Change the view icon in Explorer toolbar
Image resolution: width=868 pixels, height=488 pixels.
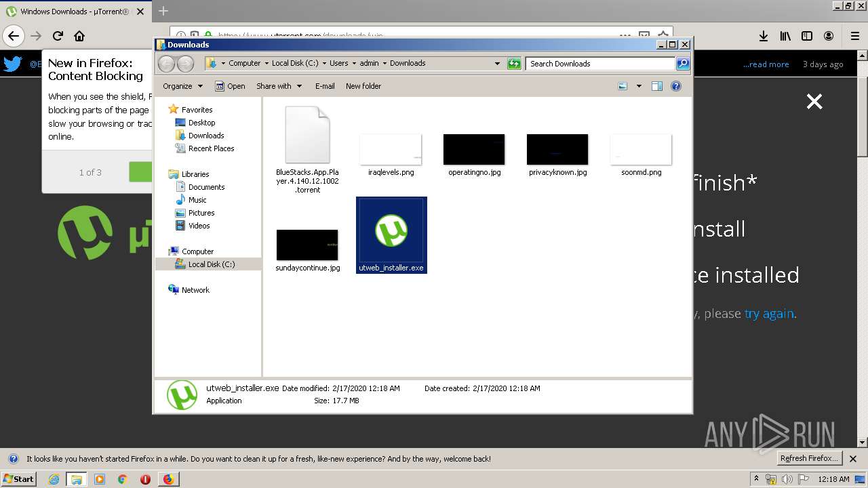[623, 86]
